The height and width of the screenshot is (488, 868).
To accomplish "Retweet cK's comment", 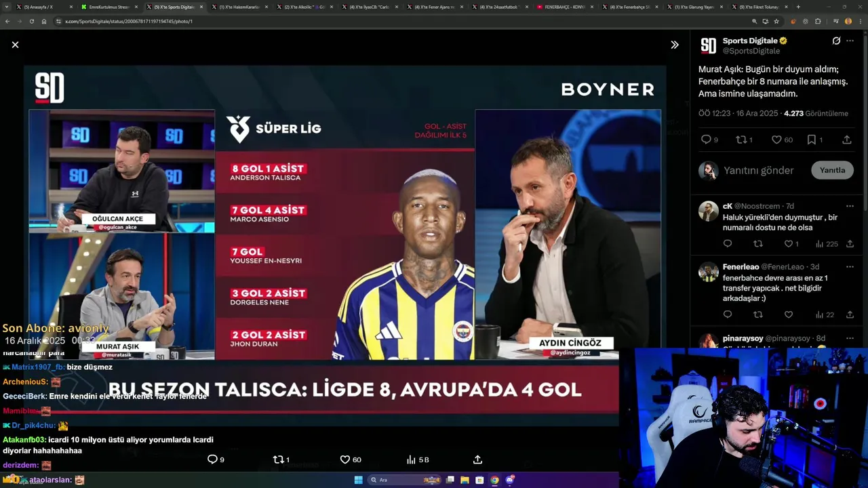I will pyautogui.click(x=758, y=244).
